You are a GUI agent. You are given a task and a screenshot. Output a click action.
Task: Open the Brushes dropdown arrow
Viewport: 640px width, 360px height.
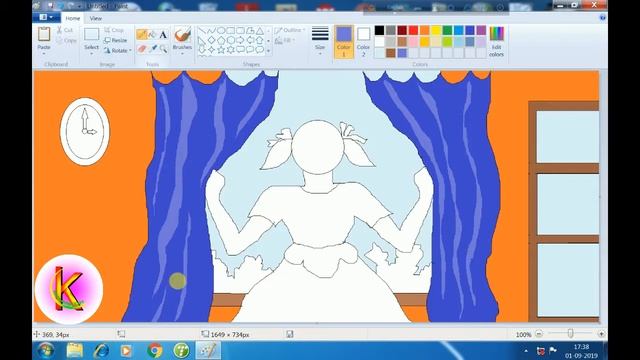pyautogui.click(x=182, y=53)
